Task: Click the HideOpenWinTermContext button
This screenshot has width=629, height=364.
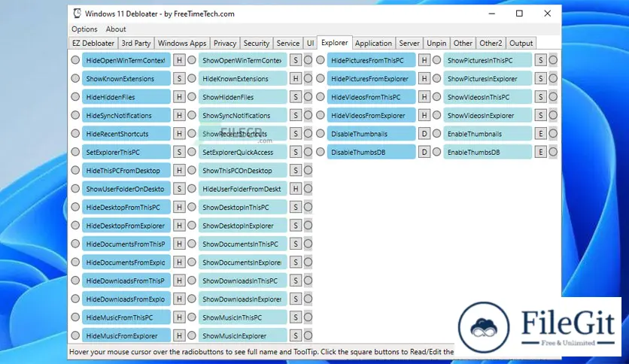Action: tap(126, 60)
